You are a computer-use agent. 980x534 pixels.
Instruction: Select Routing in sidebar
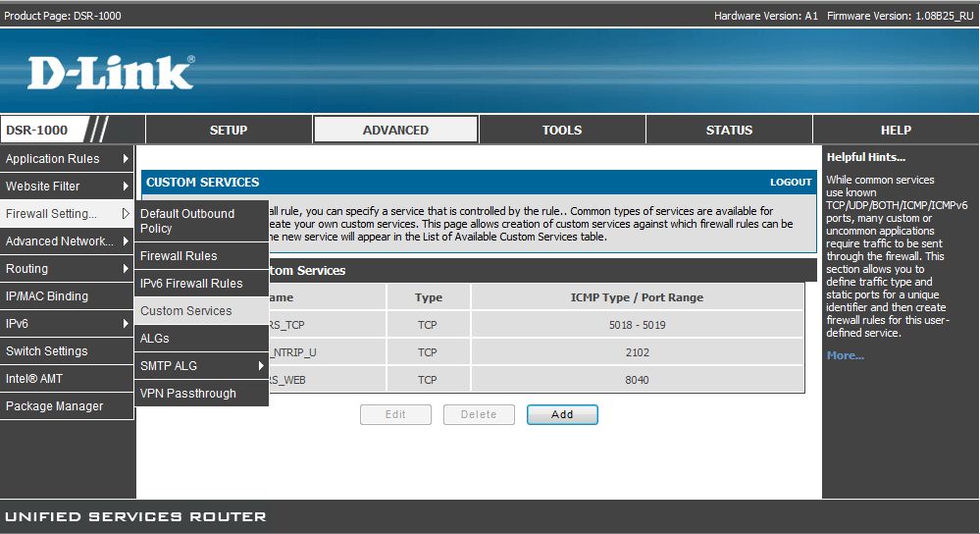67,269
